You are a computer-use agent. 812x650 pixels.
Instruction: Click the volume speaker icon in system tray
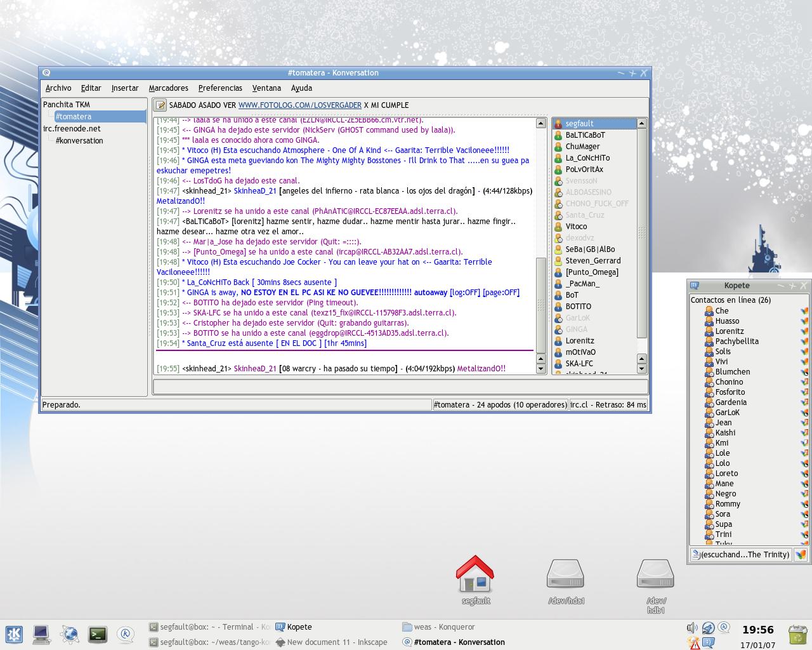tap(692, 628)
